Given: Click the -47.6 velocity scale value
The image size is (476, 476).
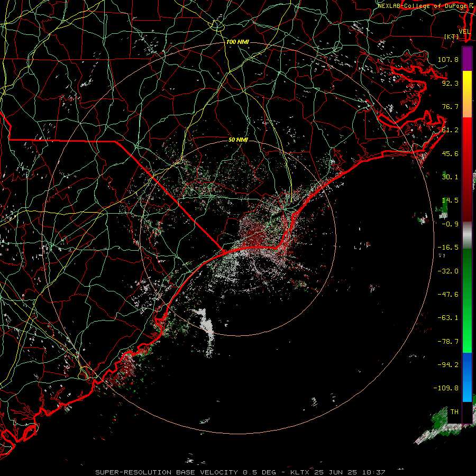Looking at the screenshot, I should 448,295.
